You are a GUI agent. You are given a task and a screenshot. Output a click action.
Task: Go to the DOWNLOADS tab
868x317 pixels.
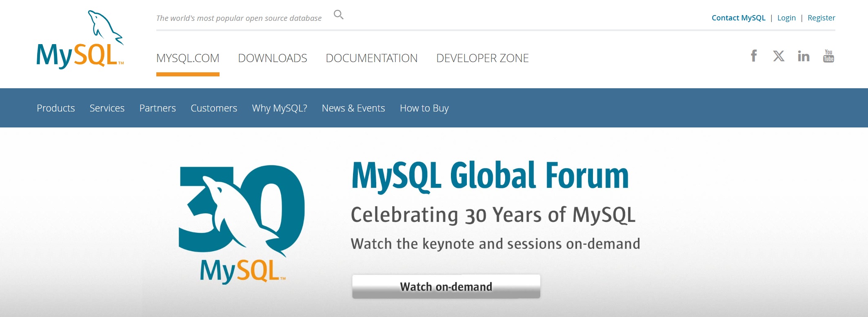click(x=273, y=58)
